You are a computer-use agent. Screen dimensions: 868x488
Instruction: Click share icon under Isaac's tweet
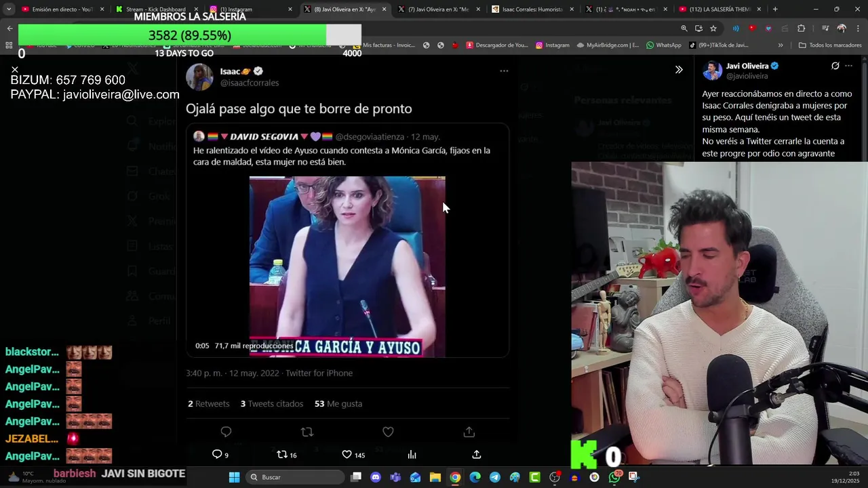[469, 432]
